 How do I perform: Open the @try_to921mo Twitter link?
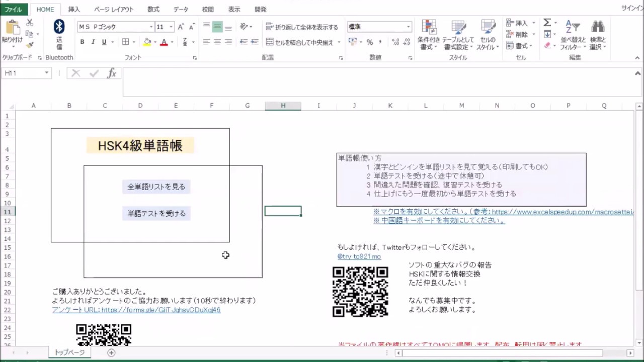coord(359,256)
